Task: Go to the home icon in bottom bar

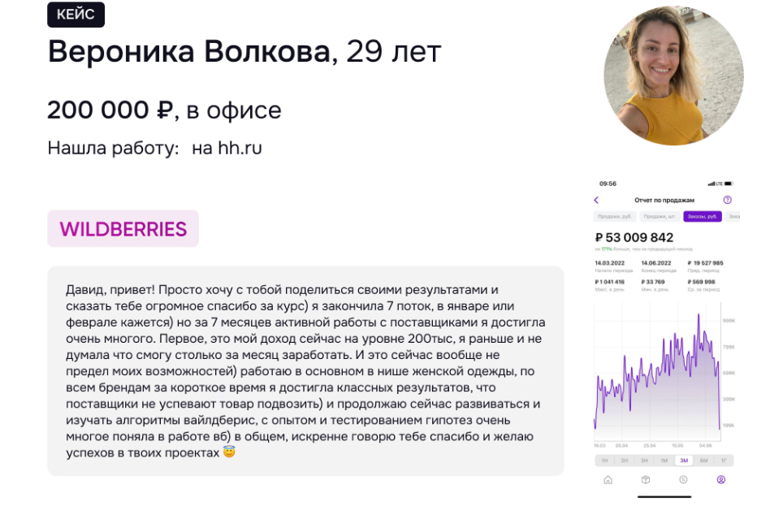Action: (608, 480)
